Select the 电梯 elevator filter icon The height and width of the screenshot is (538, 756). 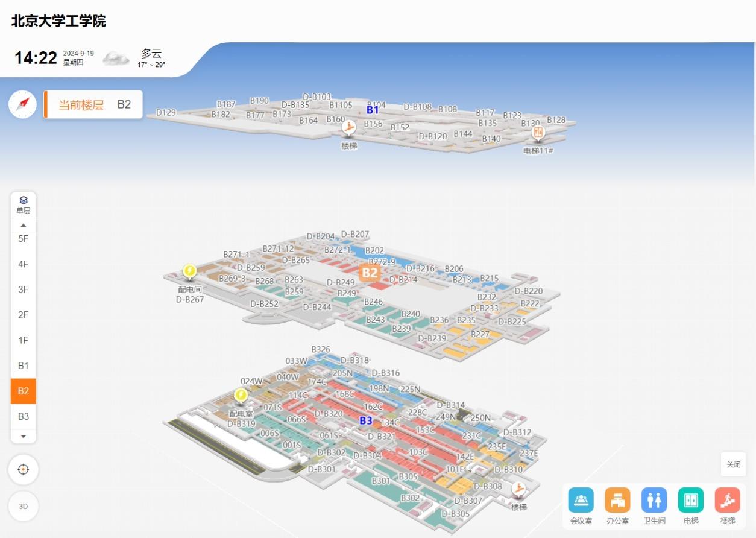pos(690,500)
